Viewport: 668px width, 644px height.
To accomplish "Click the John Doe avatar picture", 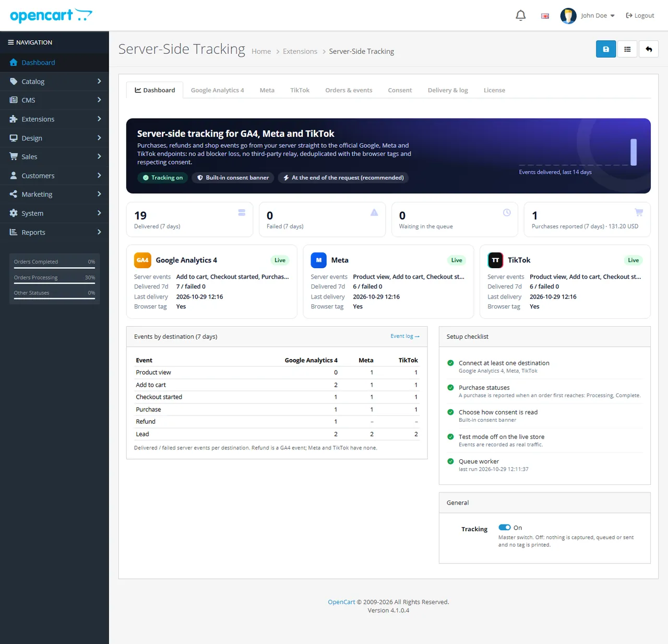I will [568, 16].
